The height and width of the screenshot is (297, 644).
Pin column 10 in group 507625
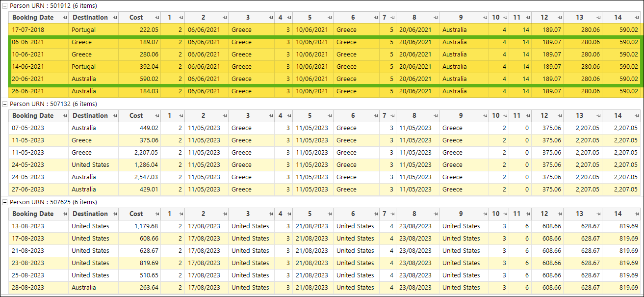pyautogui.click(x=505, y=214)
